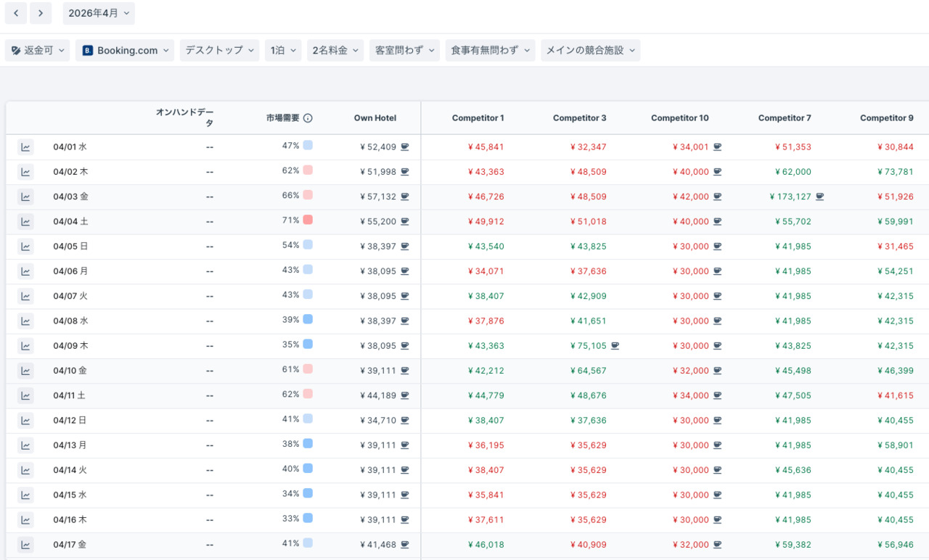
Task: Open the trend chart icon for 04/10
Action: point(25,371)
